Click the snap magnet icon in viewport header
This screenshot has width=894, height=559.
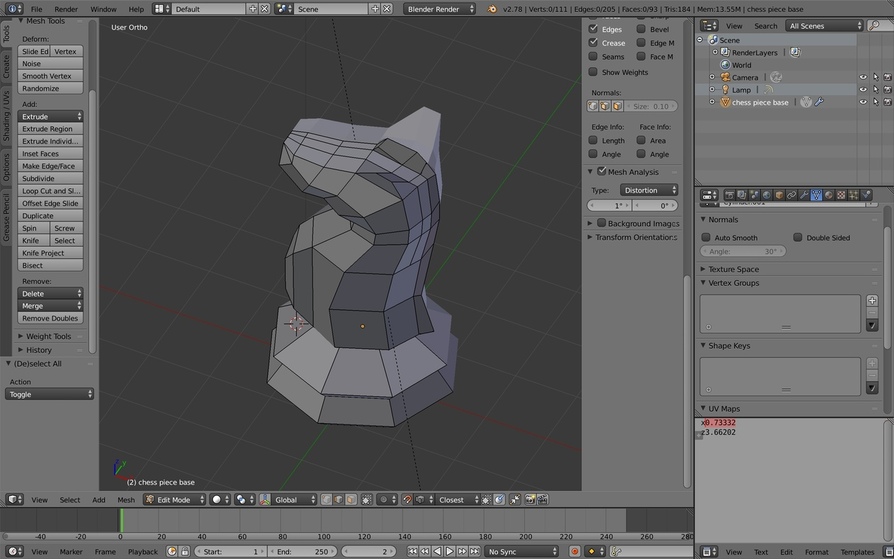pos(407,500)
